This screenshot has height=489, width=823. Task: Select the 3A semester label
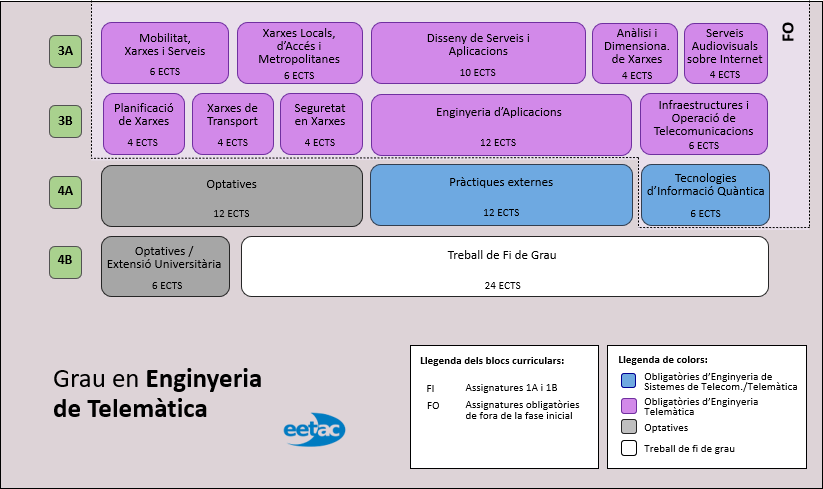pyautogui.click(x=65, y=51)
